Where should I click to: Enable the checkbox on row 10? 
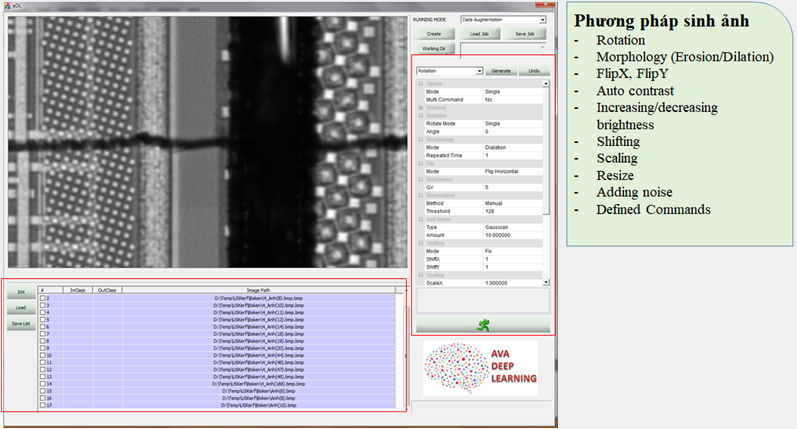point(42,354)
